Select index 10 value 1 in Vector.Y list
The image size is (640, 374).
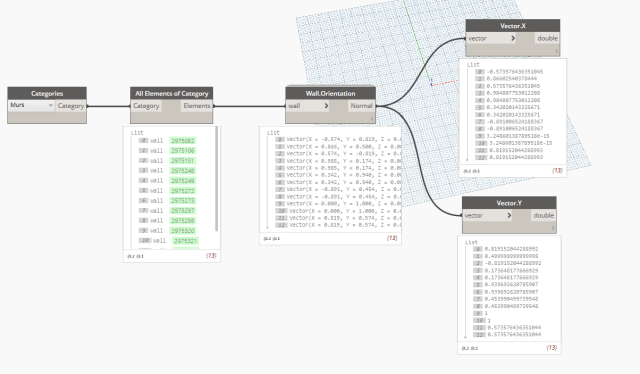(489, 321)
